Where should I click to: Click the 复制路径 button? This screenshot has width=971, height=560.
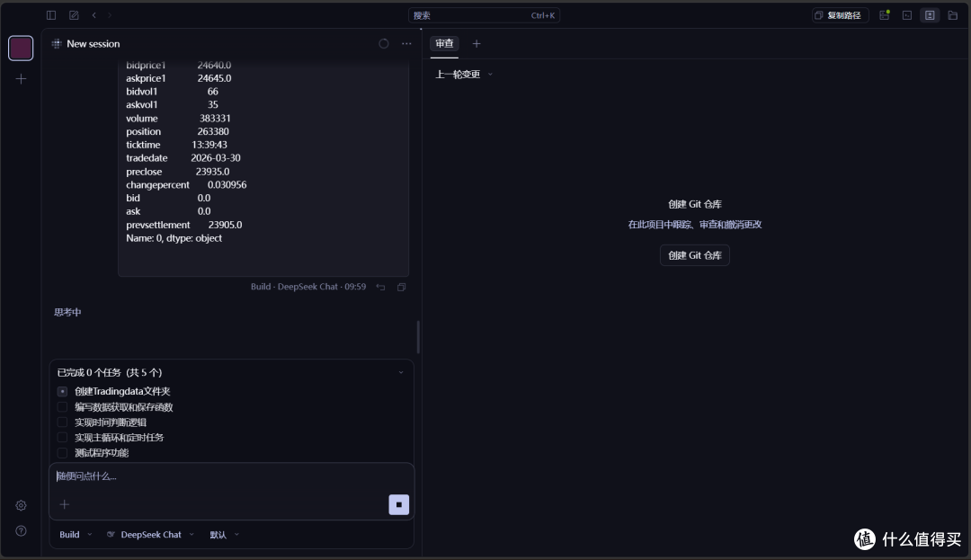tap(840, 15)
